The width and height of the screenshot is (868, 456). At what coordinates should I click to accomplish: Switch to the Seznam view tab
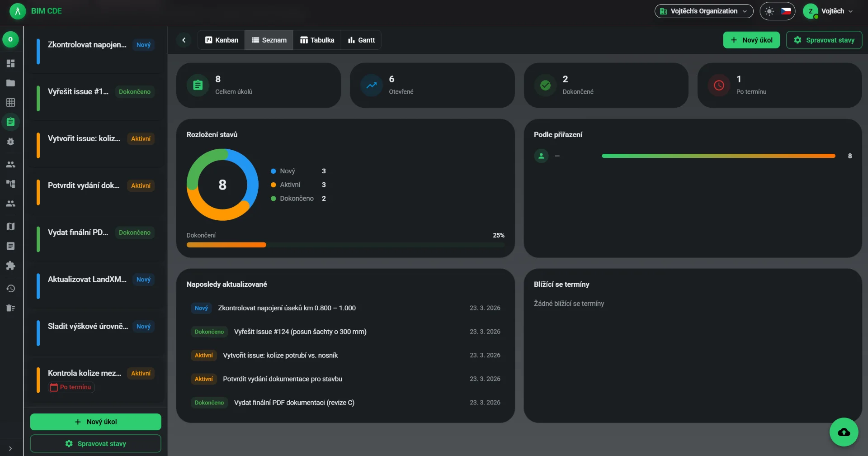pos(269,40)
